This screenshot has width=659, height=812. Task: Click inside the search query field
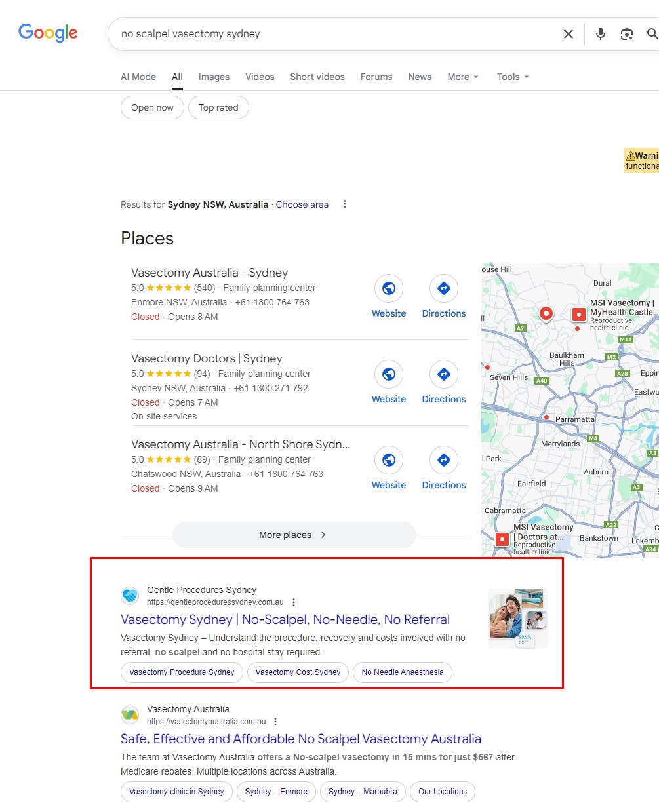pos(328,34)
